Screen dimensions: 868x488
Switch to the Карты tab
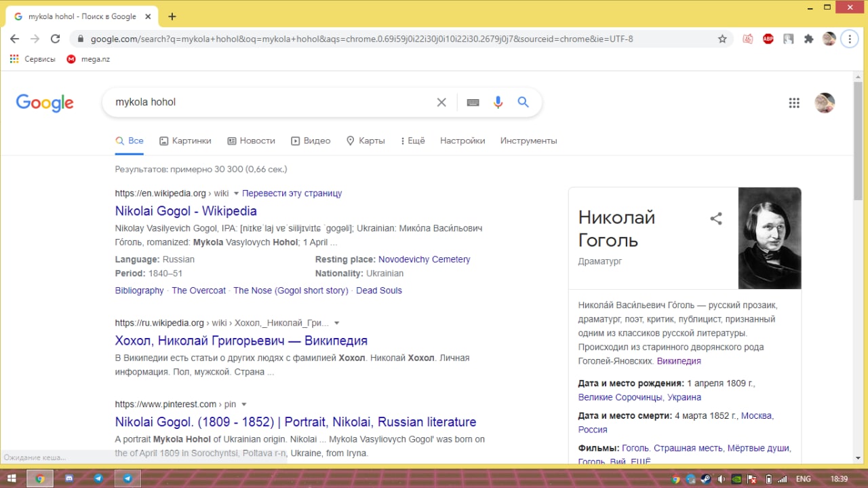pos(366,140)
